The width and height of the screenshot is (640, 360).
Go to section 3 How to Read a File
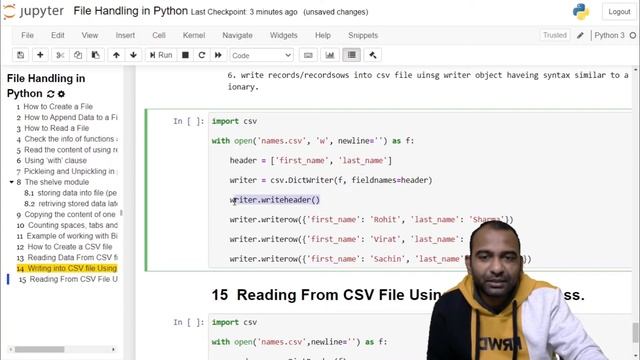[53, 128]
